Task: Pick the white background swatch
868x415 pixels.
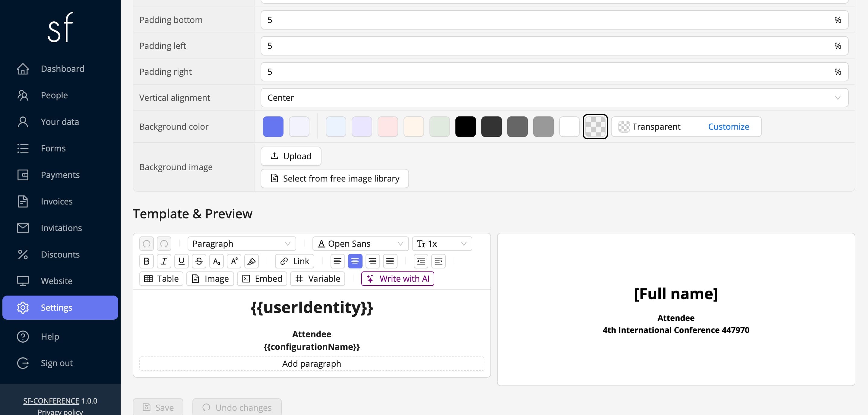Action: coord(569,127)
